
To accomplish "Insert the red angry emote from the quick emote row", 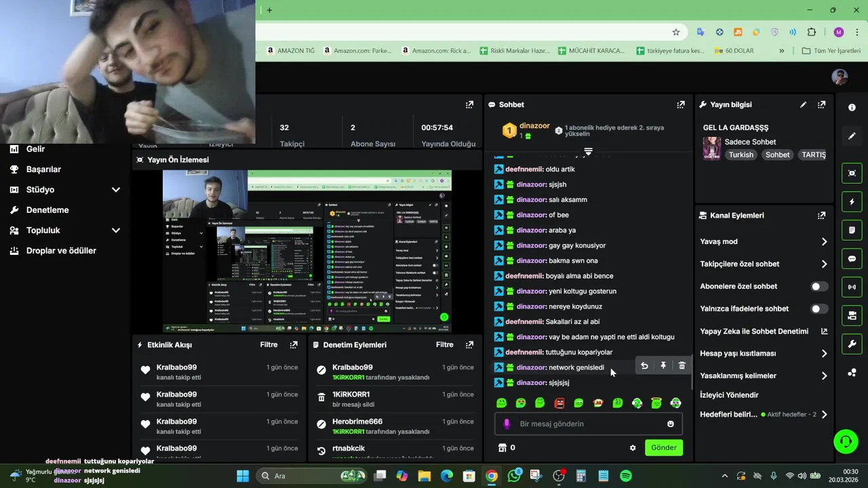I will point(559,403).
